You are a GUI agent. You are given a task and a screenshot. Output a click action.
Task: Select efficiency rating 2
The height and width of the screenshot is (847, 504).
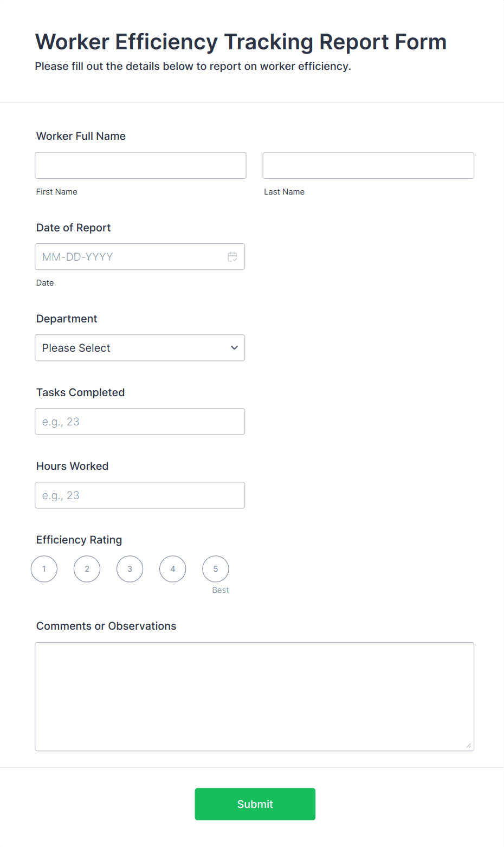87,568
